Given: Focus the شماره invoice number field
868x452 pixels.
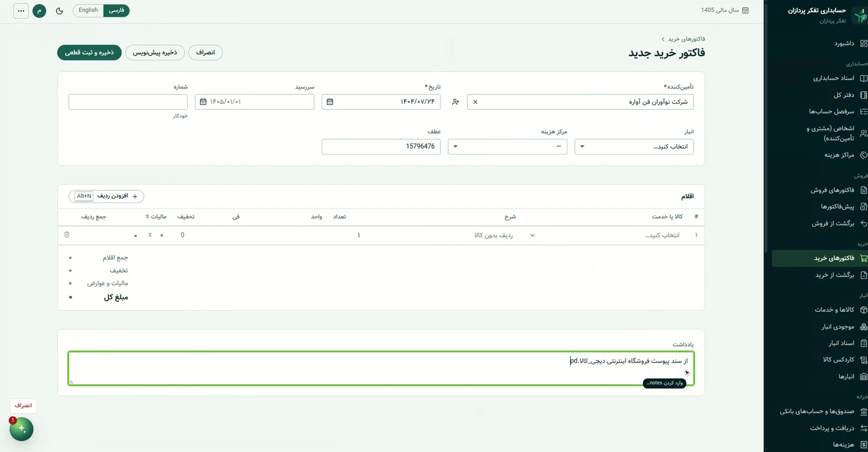Looking at the screenshot, I should (128, 102).
